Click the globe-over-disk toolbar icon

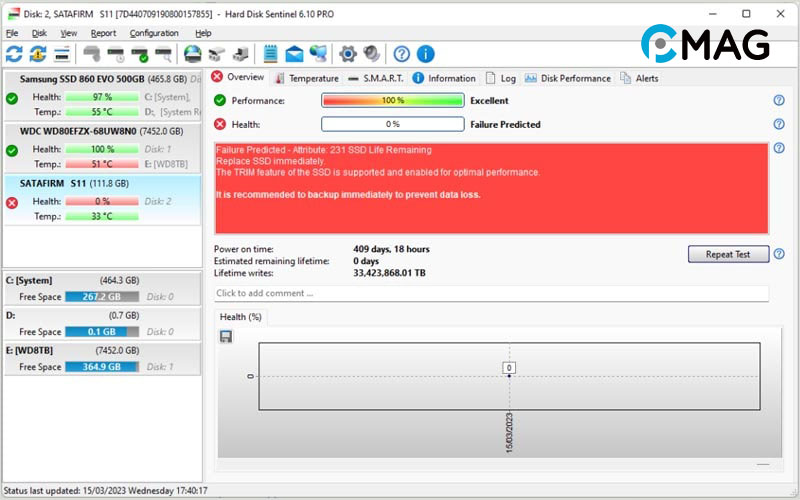click(192, 54)
